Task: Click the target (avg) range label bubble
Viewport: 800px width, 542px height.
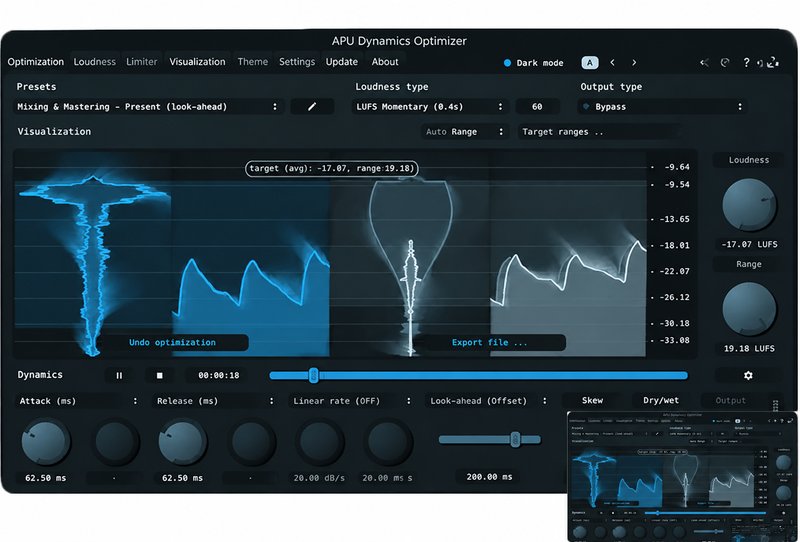Action: click(x=332, y=168)
